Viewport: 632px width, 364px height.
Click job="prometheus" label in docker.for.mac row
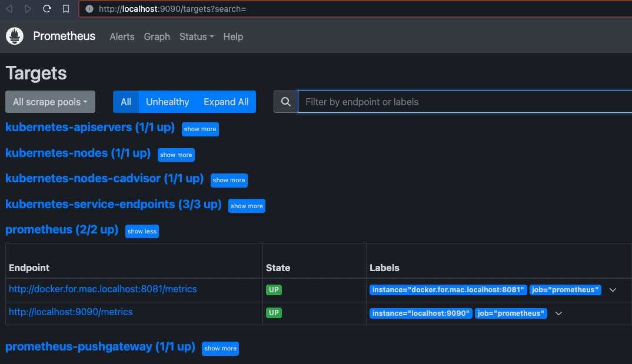click(565, 290)
